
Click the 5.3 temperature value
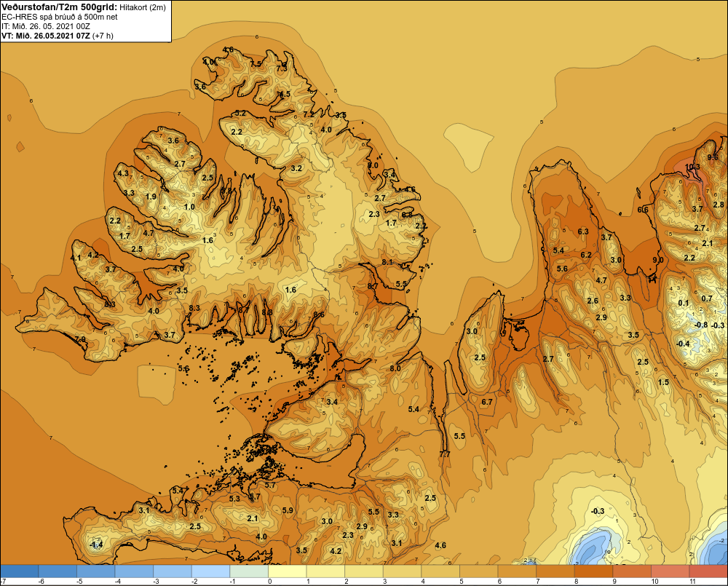(x=234, y=499)
